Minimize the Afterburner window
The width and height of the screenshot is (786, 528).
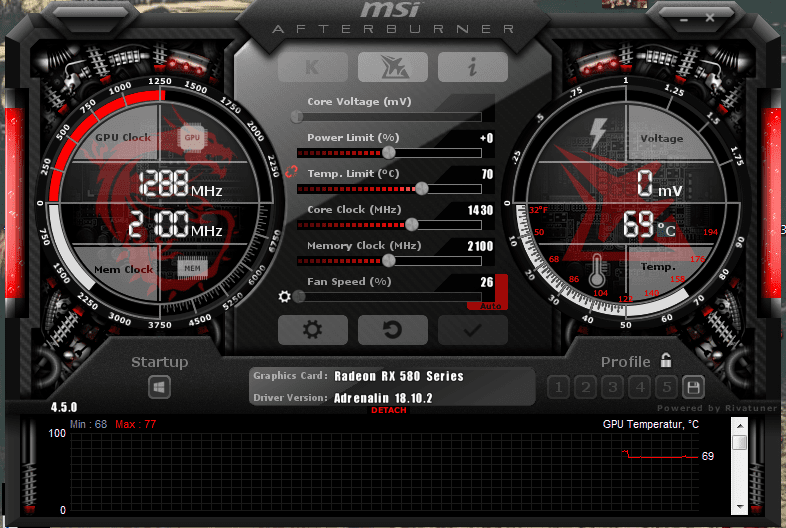pos(684,20)
